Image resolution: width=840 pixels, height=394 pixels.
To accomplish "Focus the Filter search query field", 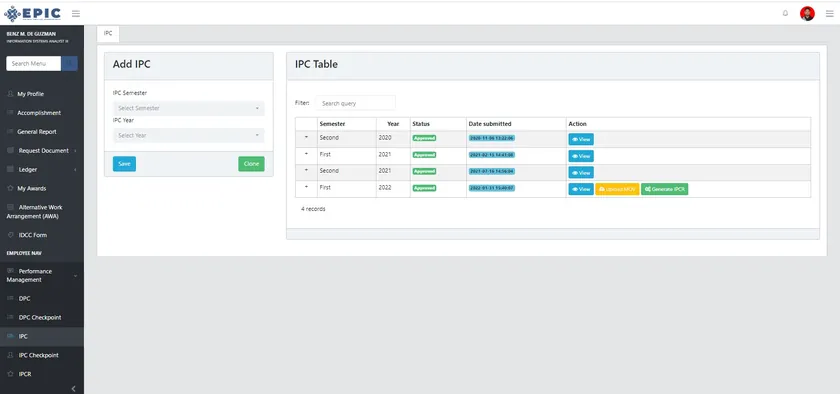I will [x=356, y=103].
